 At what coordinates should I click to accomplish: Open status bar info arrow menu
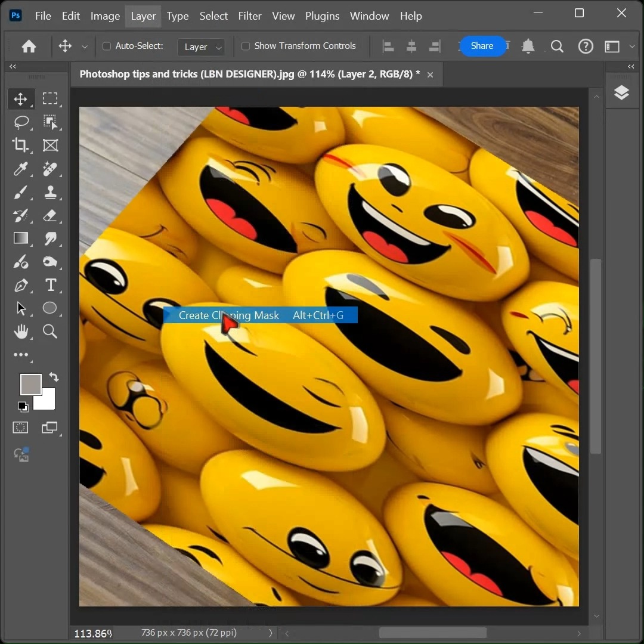pos(270,633)
